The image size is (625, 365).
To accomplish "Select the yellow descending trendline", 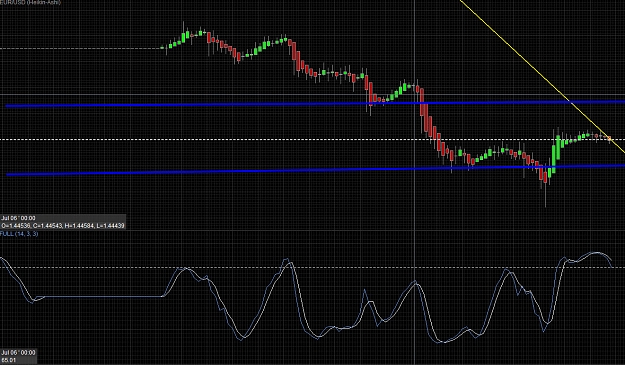I will [542, 76].
